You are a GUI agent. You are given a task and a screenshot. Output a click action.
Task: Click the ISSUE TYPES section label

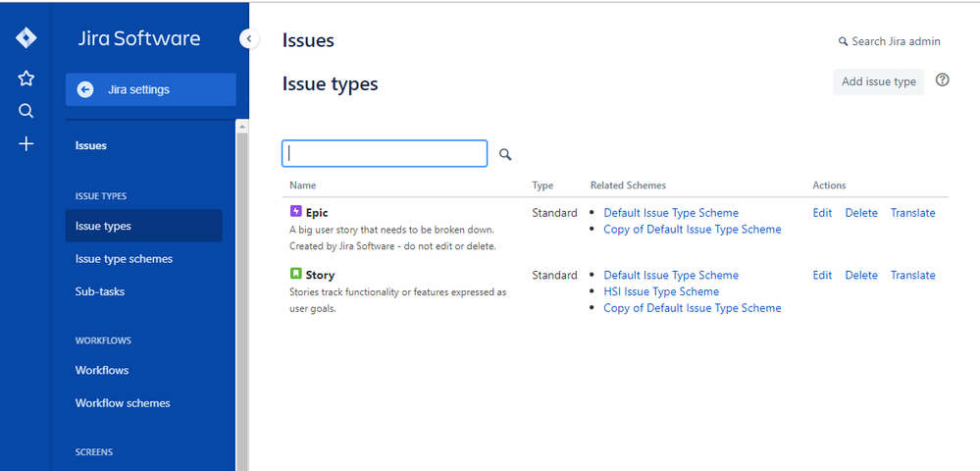(x=101, y=196)
